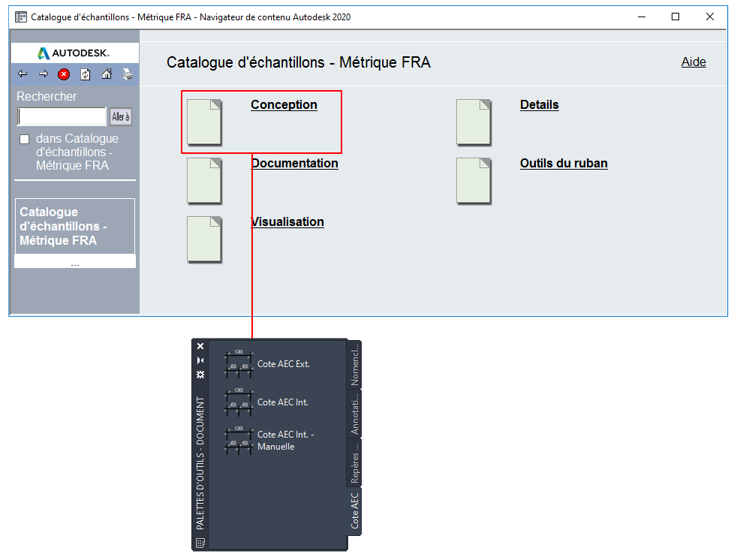Go forward with the right arrow icon
This screenshot has width=737, height=560.
(x=44, y=74)
